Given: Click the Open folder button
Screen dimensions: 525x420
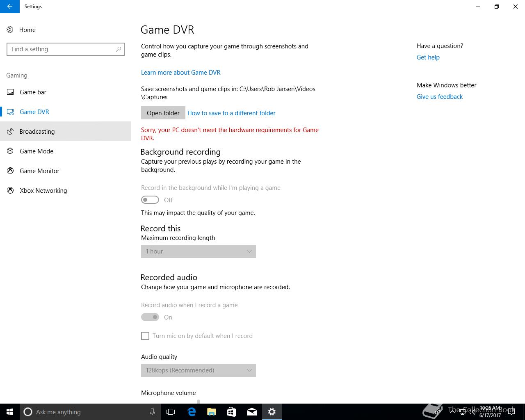Looking at the screenshot, I should (163, 113).
